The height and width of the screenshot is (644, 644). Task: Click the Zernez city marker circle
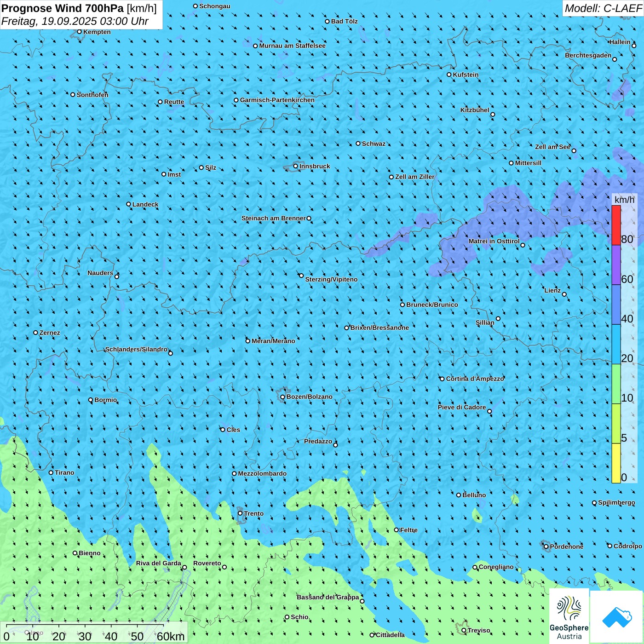[35, 333]
